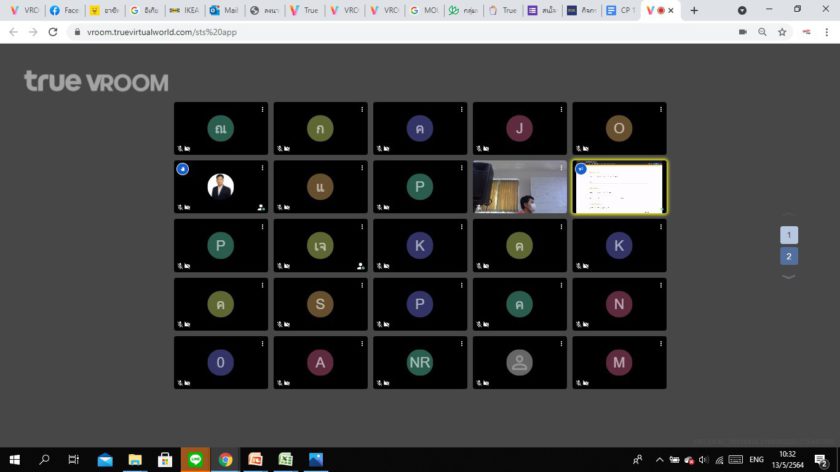The width and height of the screenshot is (840, 472).
Task: Open options menu on the J participant tile
Action: [x=562, y=109]
